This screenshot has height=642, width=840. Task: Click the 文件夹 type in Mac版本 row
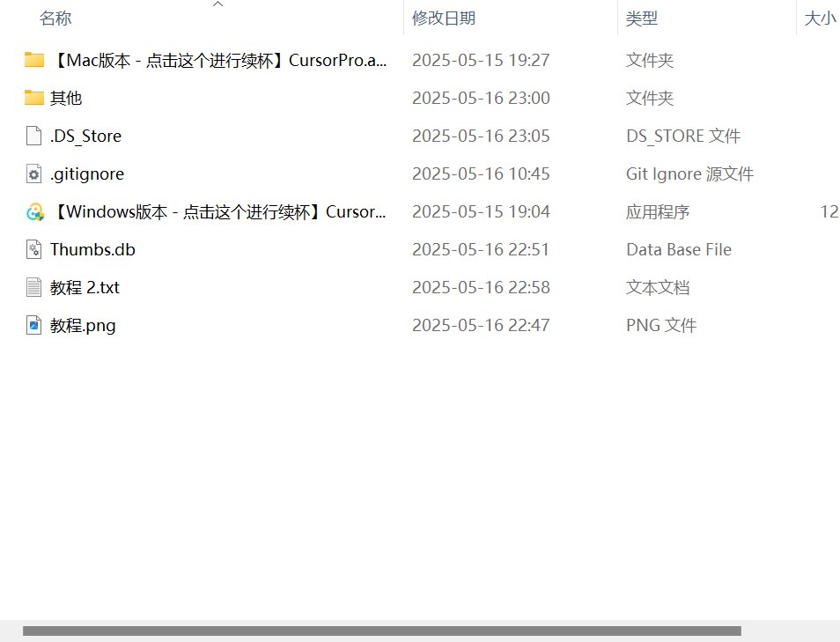(x=650, y=60)
